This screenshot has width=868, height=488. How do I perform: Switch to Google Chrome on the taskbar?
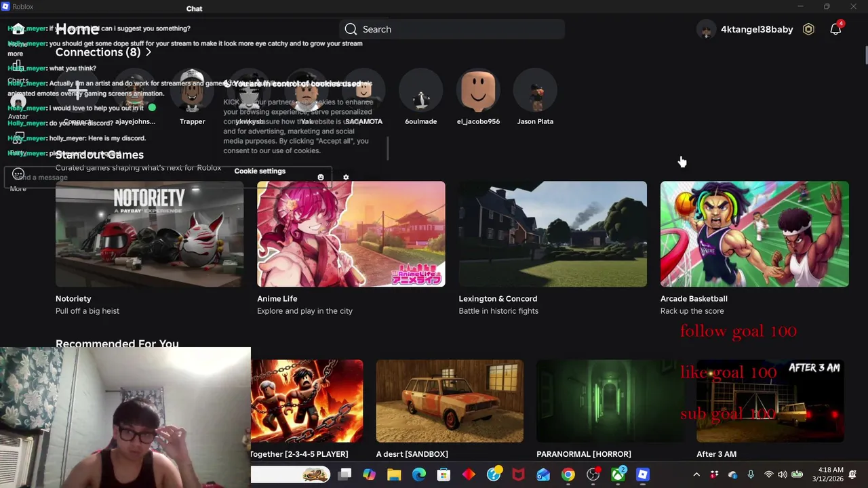568,475
